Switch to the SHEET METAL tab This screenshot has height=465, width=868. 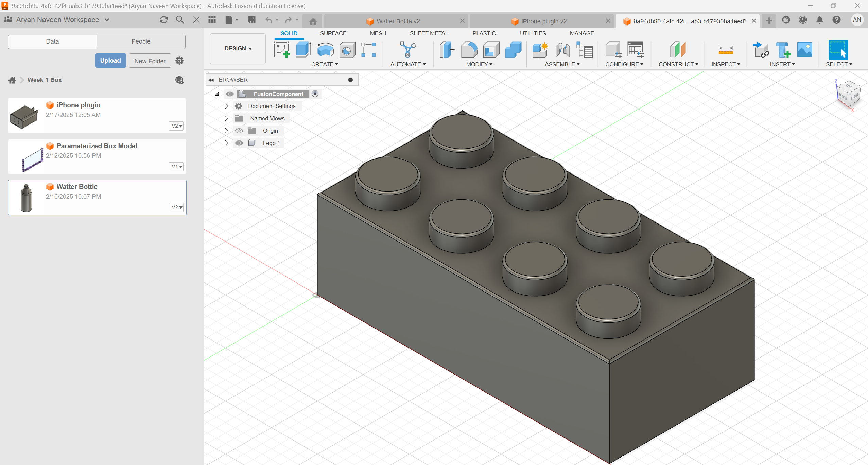(429, 33)
